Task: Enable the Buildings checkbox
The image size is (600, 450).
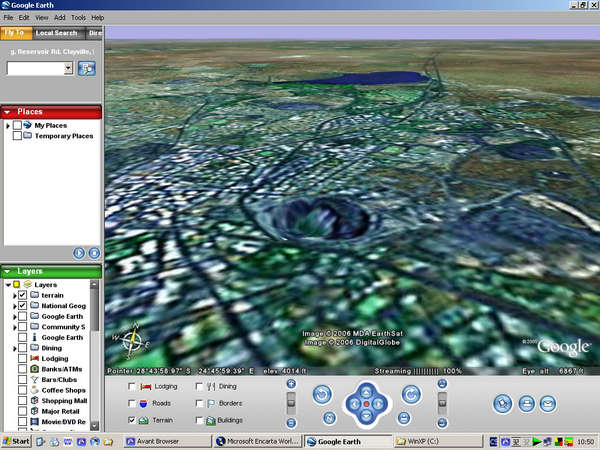Action: 199,420
